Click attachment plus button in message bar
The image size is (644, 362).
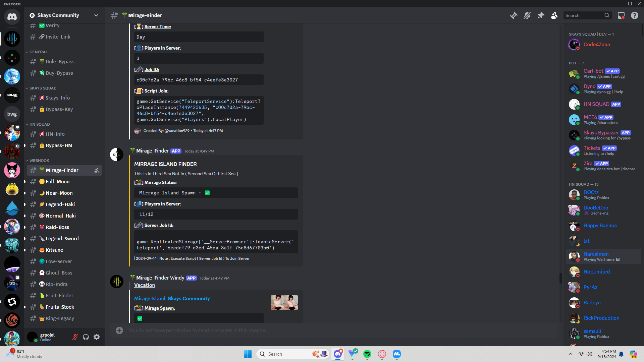click(119, 330)
